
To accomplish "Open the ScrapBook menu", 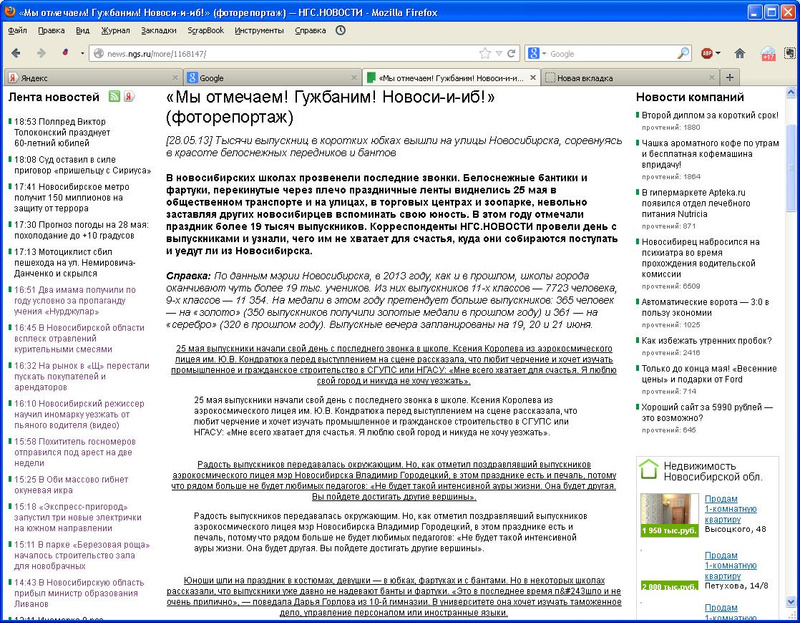I will [x=206, y=31].
